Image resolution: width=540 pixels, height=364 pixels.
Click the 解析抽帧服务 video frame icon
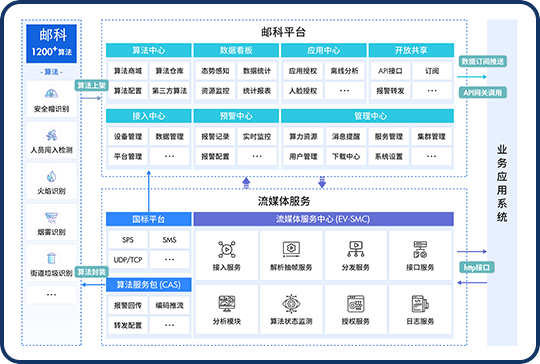pos(291,249)
